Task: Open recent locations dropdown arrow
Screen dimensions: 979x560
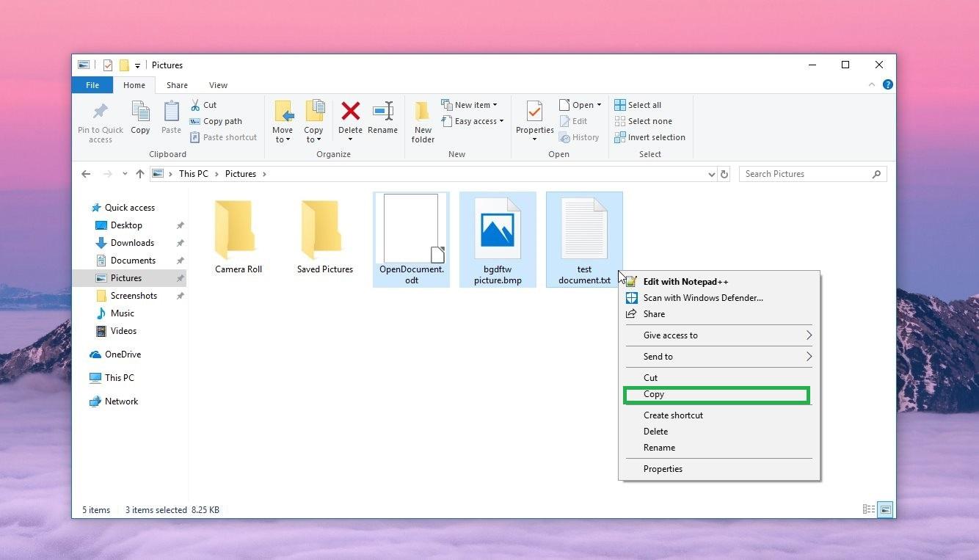Action: click(125, 175)
